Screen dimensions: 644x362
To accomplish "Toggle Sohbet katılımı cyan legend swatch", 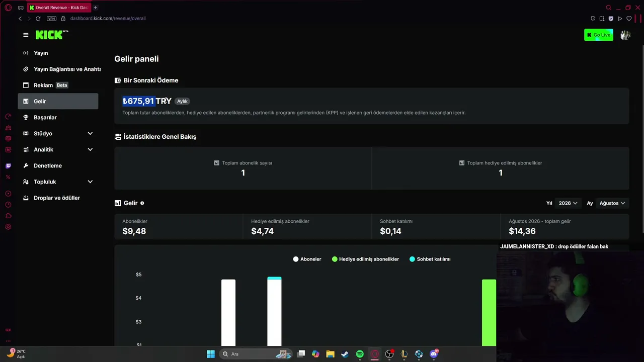I will click(413, 259).
